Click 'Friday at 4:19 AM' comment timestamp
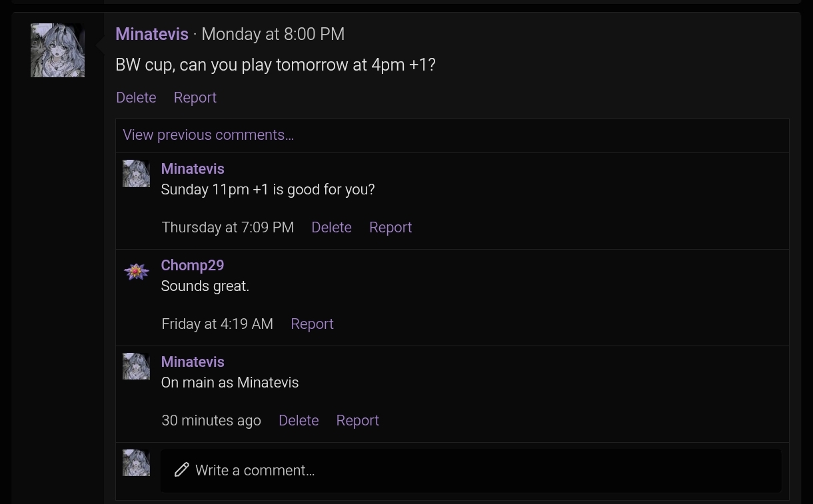813x504 pixels. pyautogui.click(x=217, y=324)
